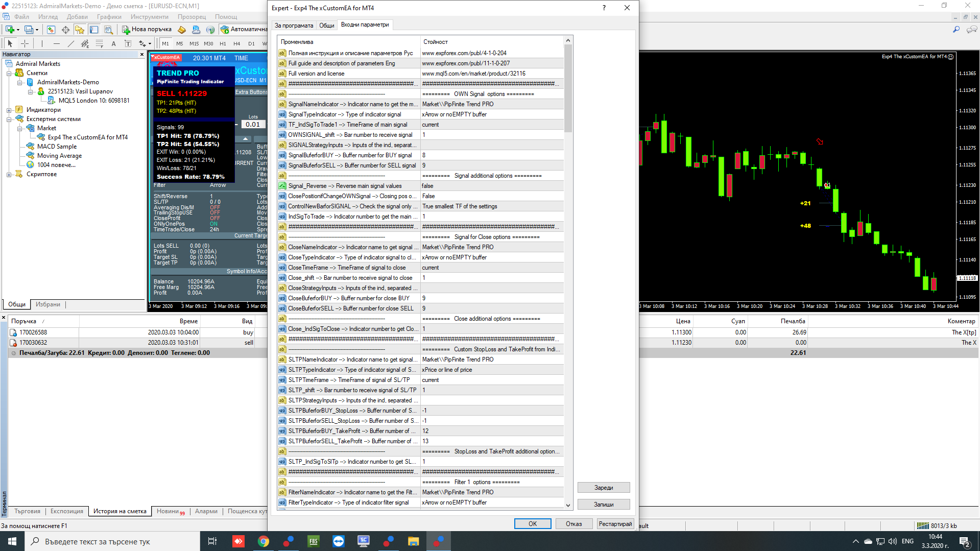Switch to the 'Общи' dialog tab
Image resolution: width=980 pixels, height=551 pixels.
tap(327, 25)
